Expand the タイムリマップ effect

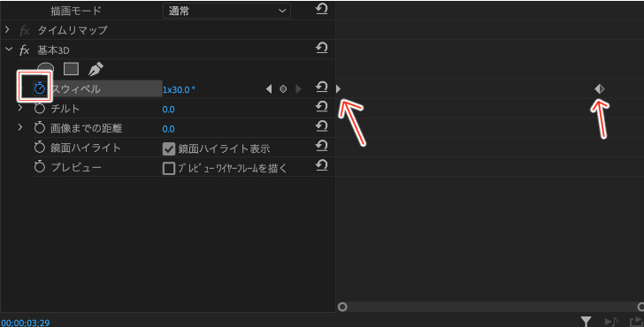click(x=7, y=29)
